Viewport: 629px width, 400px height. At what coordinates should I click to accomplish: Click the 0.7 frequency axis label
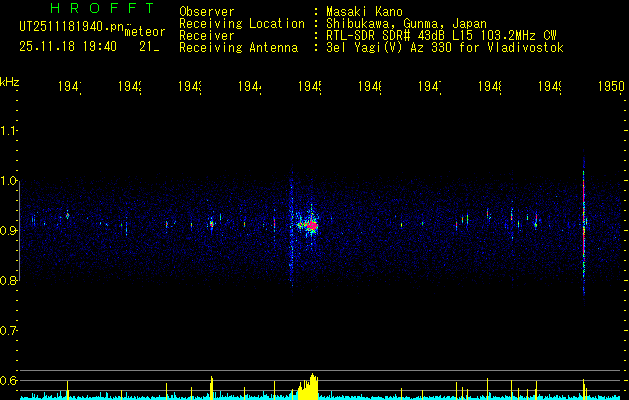pyautogui.click(x=9, y=331)
